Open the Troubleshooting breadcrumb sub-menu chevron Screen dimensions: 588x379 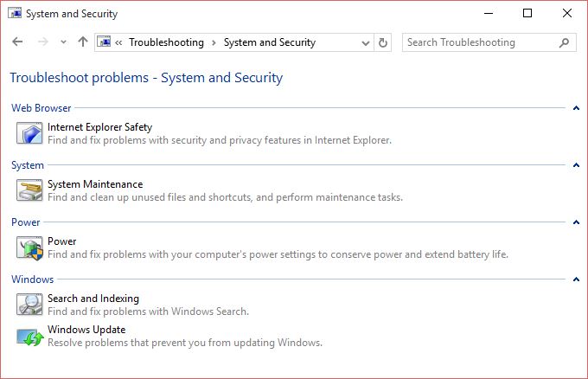[x=214, y=42]
